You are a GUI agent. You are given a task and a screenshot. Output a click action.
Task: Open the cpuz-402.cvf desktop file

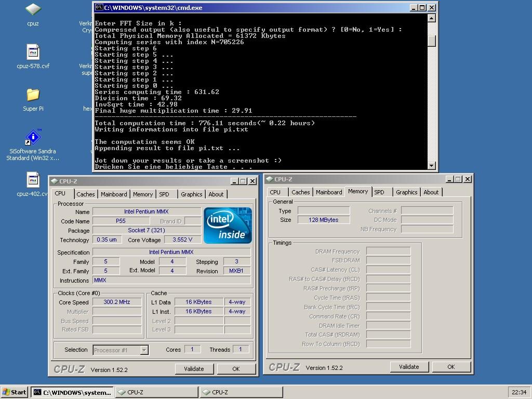[x=33, y=184]
